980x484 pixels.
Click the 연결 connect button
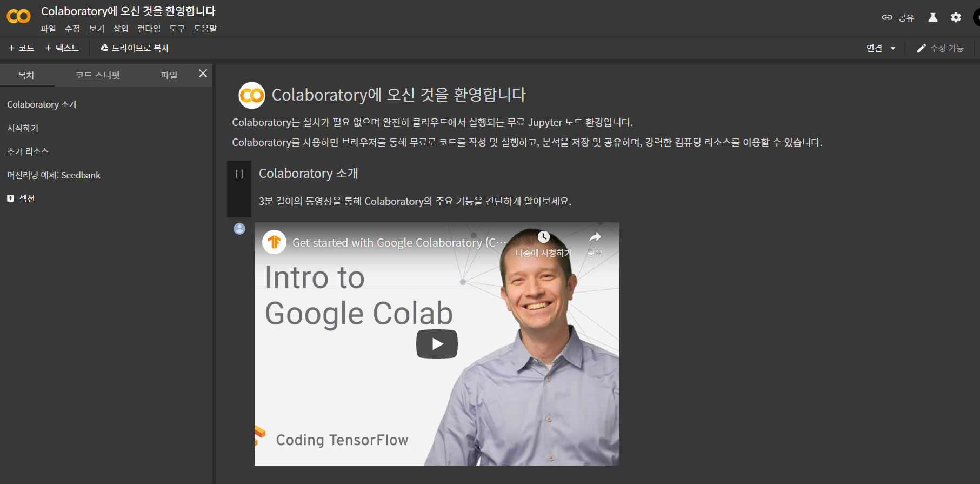click(874, 48)
